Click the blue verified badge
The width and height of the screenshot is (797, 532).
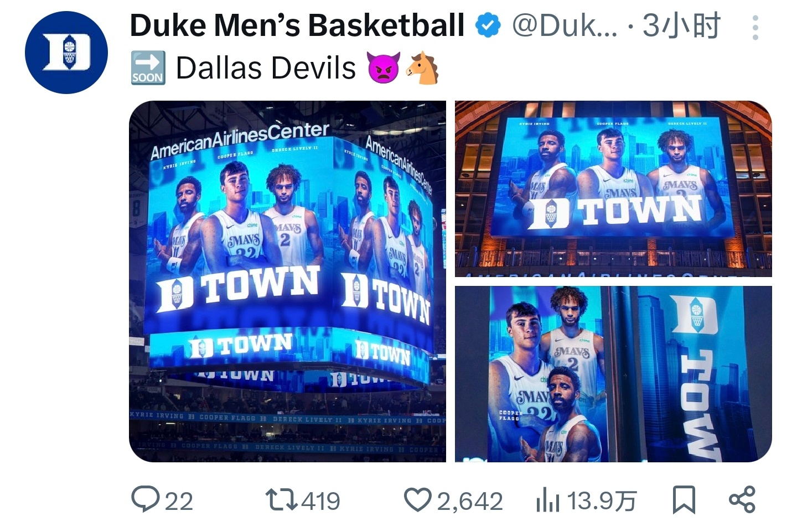[x=488, y=25]
